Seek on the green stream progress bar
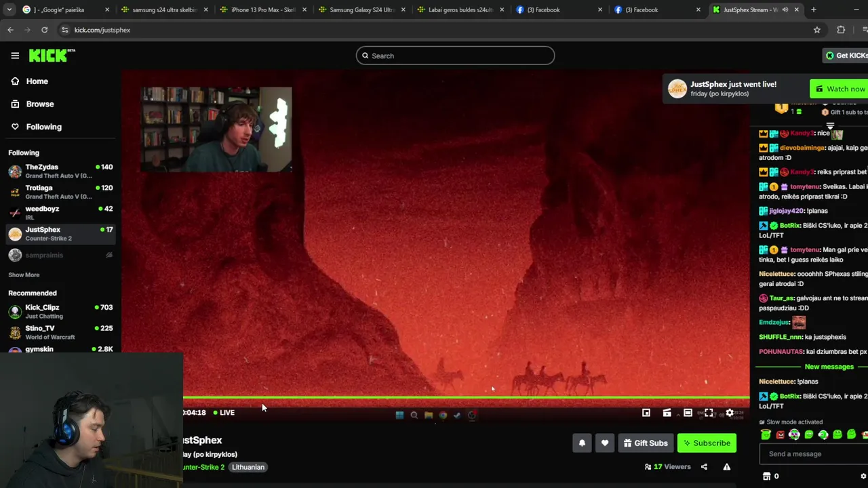The height and width of the screenshot is (488, 868). [466, 398]
